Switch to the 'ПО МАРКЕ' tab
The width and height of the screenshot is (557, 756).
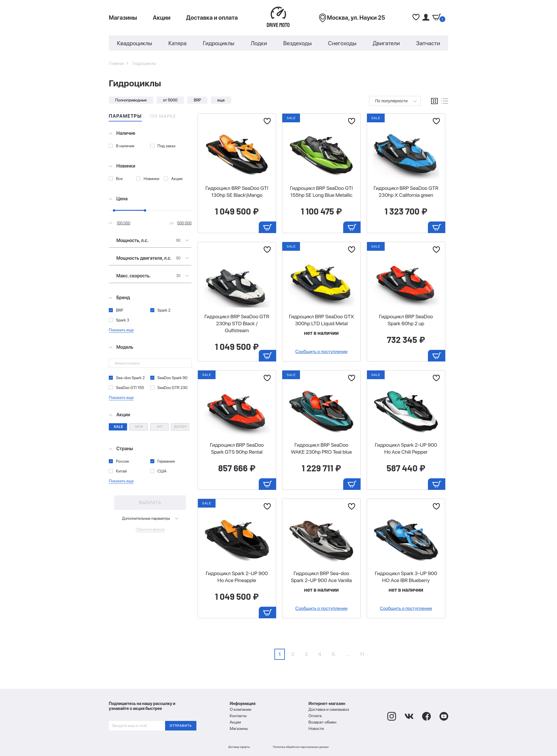point(163,116)
